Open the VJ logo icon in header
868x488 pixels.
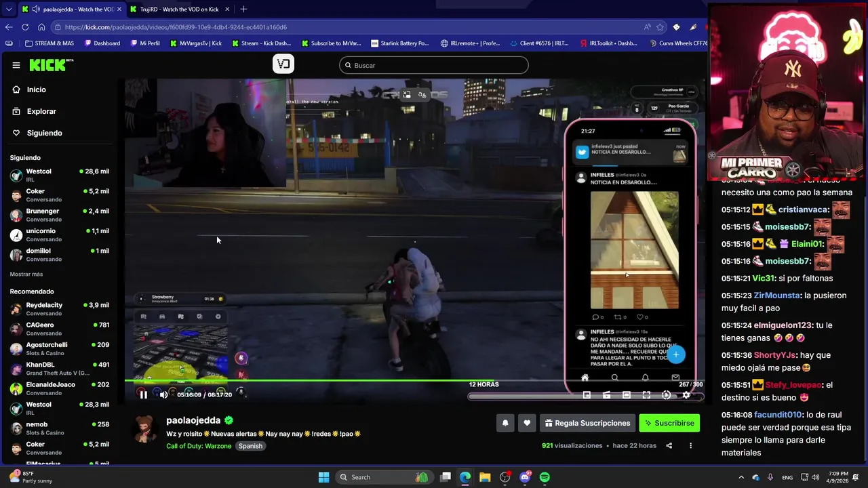click(x=283, y=64)
